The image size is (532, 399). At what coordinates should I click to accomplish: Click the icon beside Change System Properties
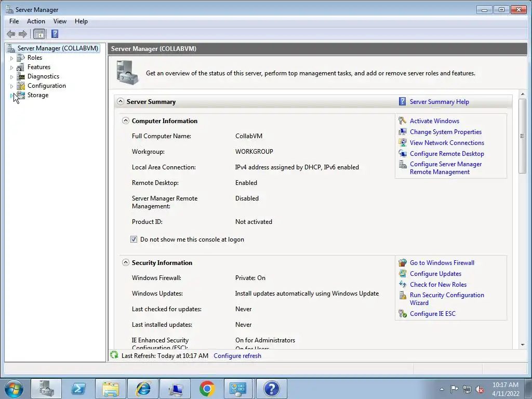403,131
